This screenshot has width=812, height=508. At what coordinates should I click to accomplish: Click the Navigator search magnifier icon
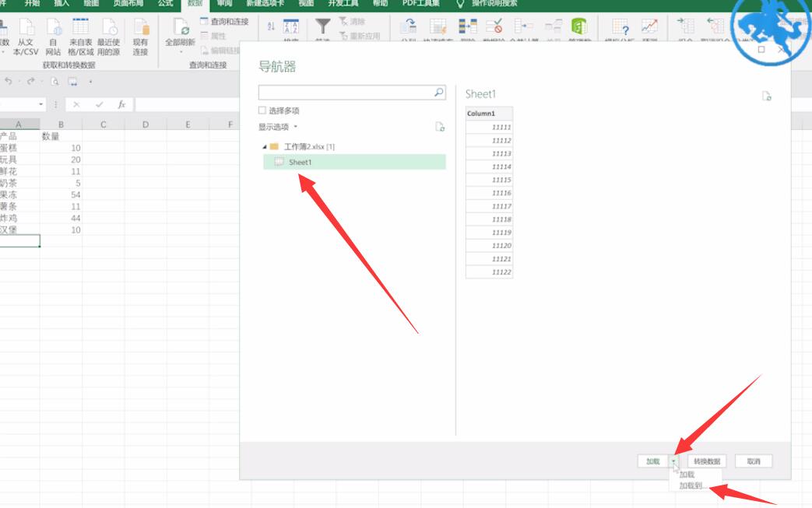click(438, 93)
